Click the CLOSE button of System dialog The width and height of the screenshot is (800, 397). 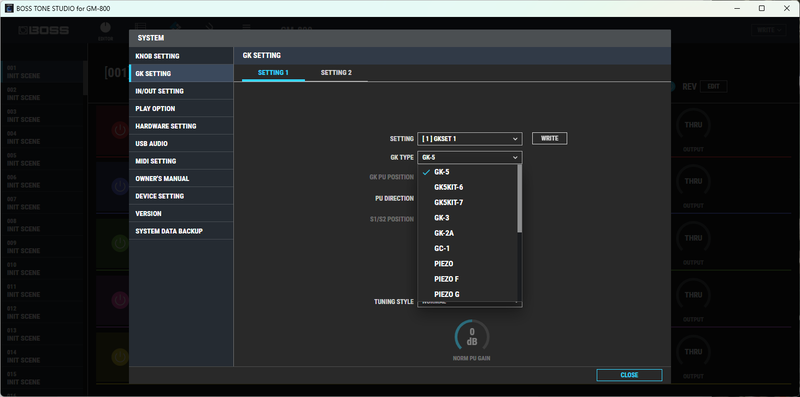[629, 375]
